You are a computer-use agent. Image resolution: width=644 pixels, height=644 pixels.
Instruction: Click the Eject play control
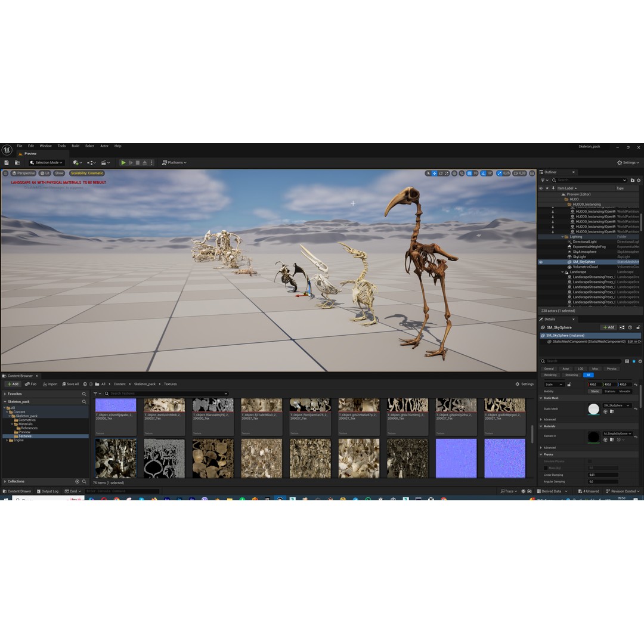click(x=144, y=163)
